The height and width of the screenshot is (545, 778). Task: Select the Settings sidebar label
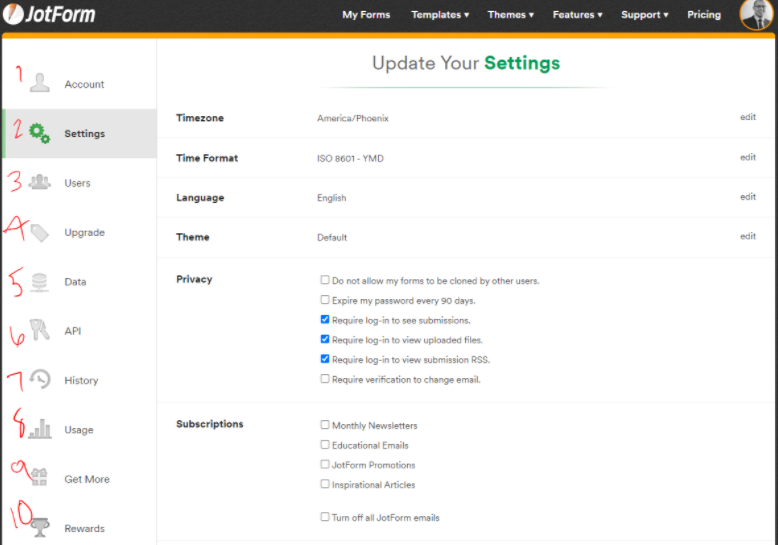click(x=85, y=134)
